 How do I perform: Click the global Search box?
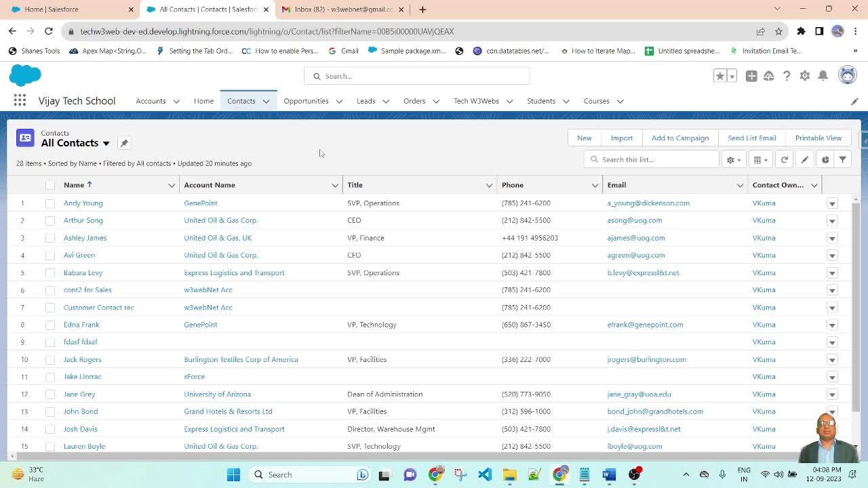(x=417, y=76)
